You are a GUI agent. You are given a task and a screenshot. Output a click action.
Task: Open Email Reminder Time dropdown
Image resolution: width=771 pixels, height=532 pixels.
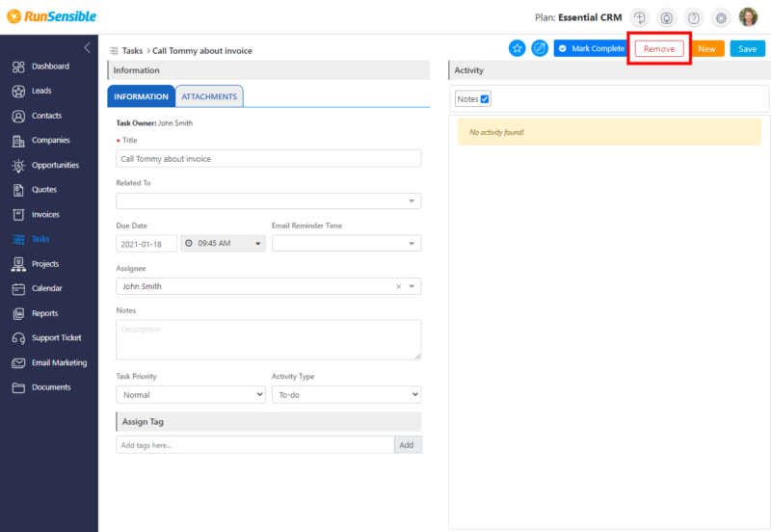347,244
